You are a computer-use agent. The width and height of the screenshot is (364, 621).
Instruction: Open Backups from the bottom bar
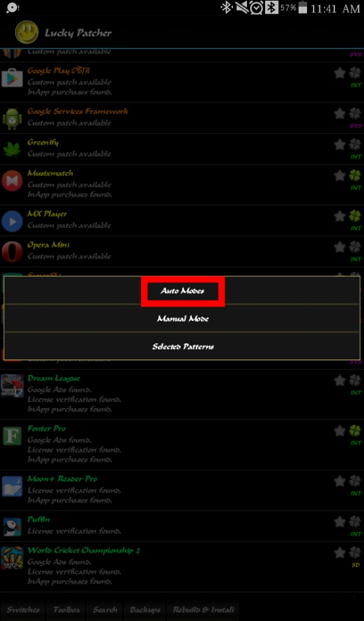(x=145, y=610)
